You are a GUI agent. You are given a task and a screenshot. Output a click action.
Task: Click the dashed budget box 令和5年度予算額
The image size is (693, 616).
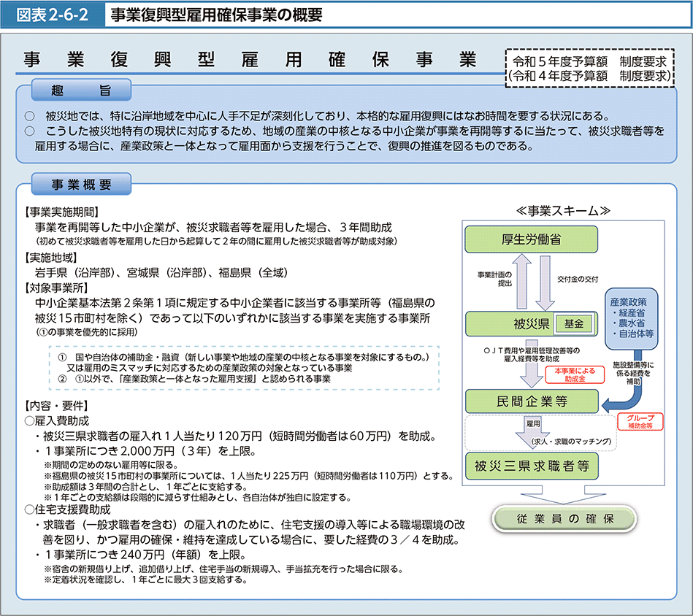[589, 67]
